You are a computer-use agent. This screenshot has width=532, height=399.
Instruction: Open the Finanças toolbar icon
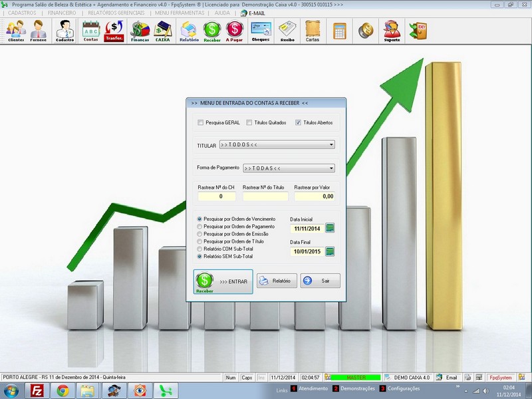click(x=140, y=31)
